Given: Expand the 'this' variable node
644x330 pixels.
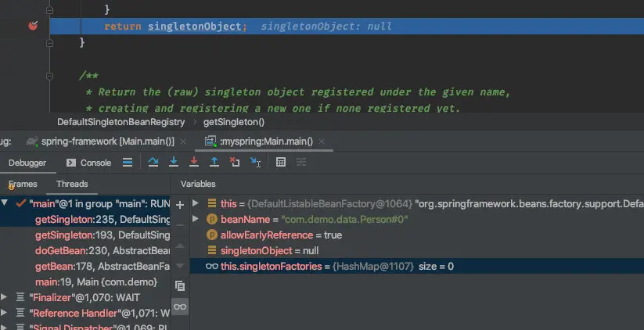Looking at the screenshot, I should [196, 203].
